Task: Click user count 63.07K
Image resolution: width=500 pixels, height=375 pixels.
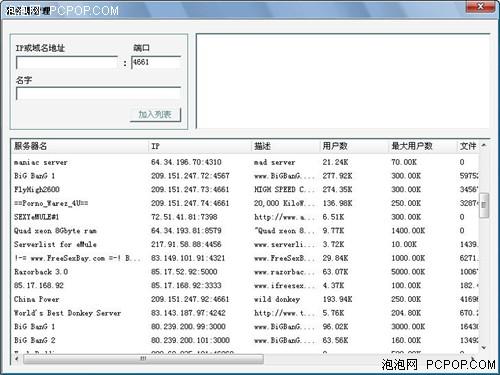Action: 335,272
